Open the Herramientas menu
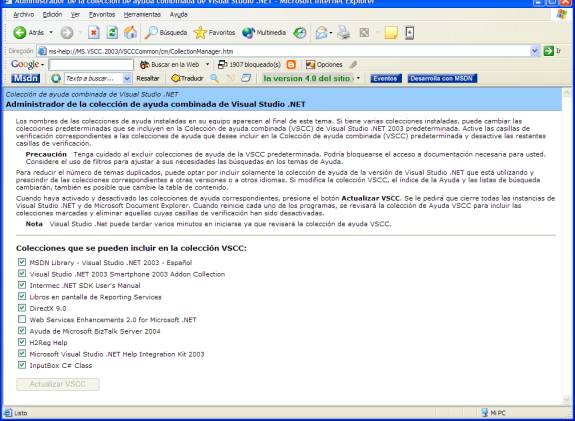 [142, 15]
